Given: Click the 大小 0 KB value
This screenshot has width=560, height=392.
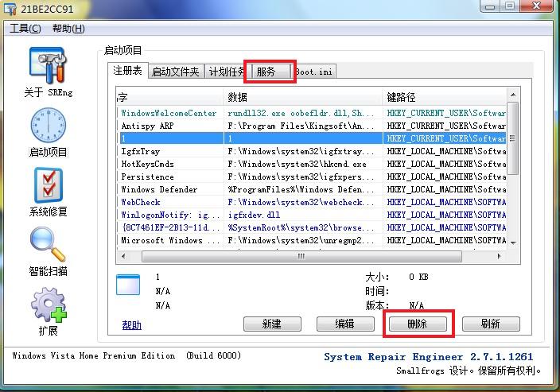Looking at the screenshot, I should [x=418, y=277].
